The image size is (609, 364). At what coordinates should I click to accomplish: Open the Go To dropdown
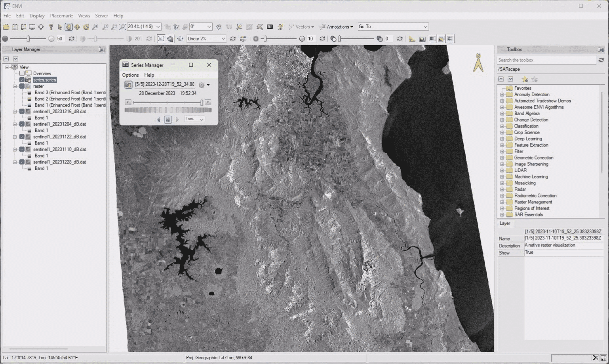point(425,27)
